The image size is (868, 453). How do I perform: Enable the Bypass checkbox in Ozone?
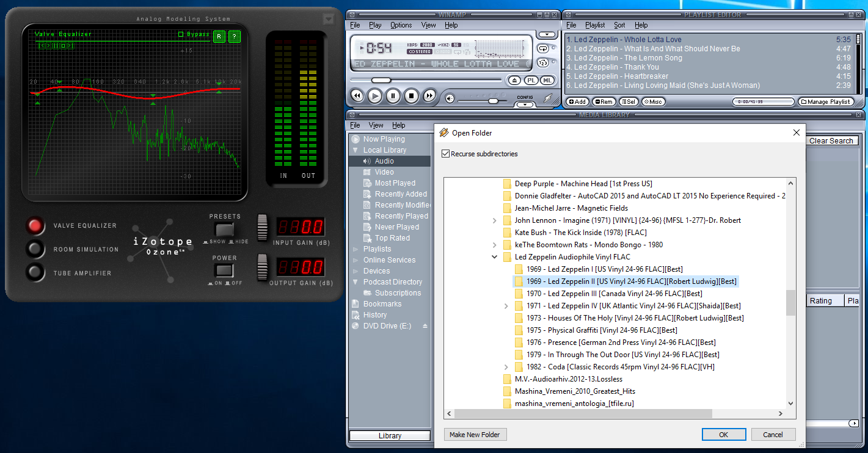tap(181, 34)
